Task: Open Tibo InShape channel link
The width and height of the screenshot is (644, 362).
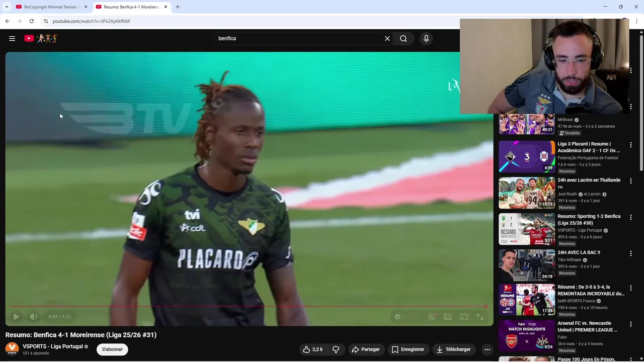Action: pyautogui.click(x=570, y=260)
